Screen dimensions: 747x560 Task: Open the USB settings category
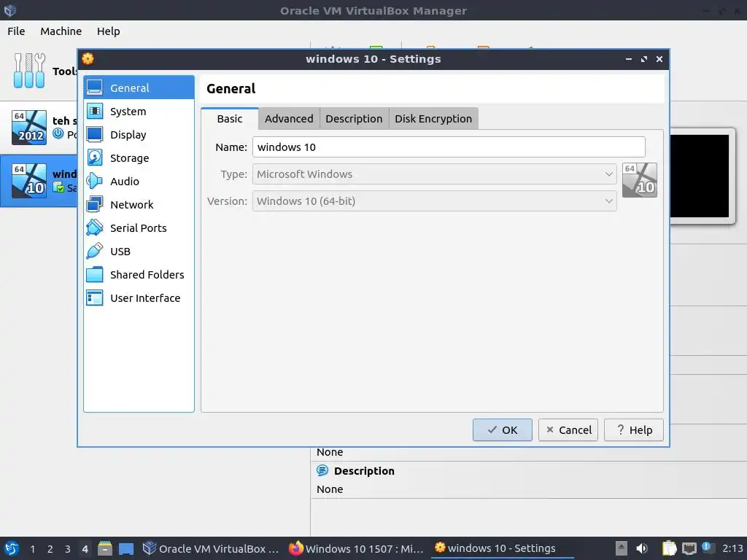point(139,251)
